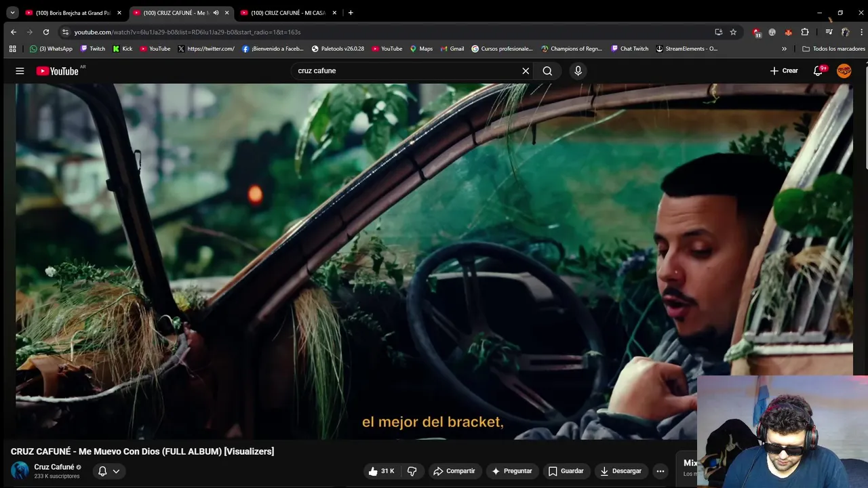Like the video with the thumbs up

pyautogui.click(x=381, y=471)
